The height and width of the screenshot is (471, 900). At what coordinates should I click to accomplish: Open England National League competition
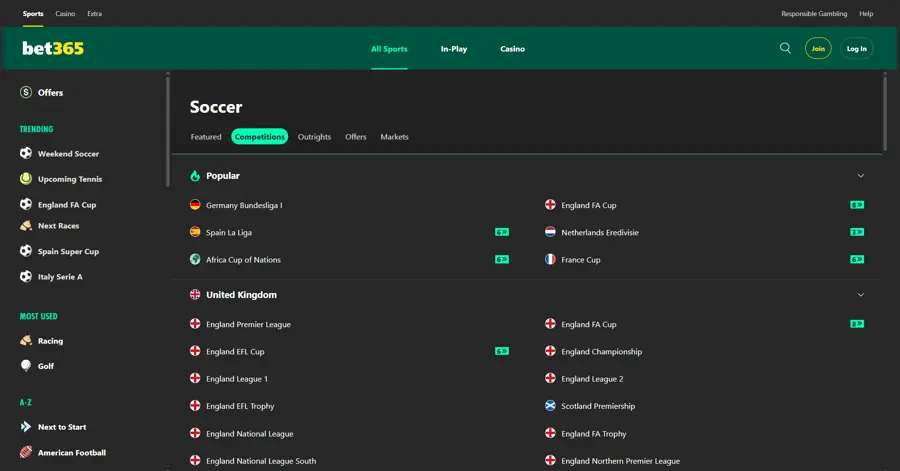point(250,434)
